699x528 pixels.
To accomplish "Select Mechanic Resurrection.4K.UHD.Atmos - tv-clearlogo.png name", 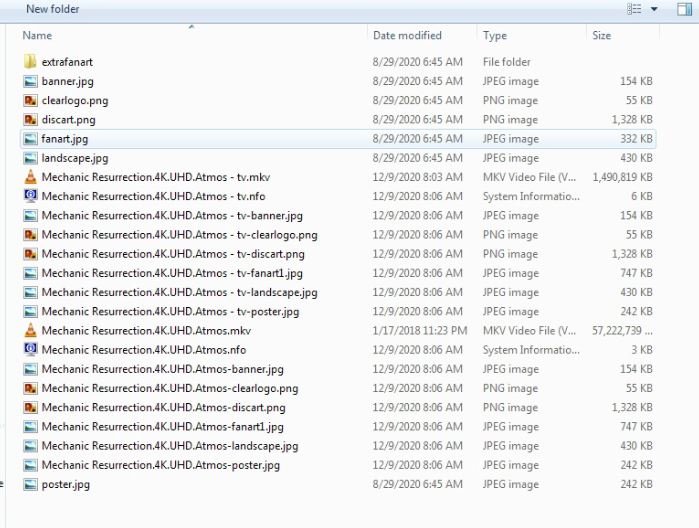I will coord(180,235).
